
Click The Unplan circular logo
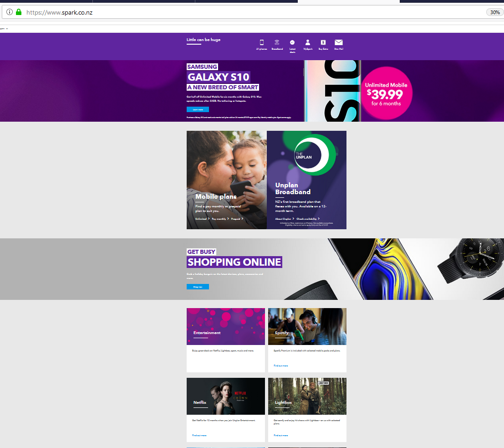(x=314, y=155)
